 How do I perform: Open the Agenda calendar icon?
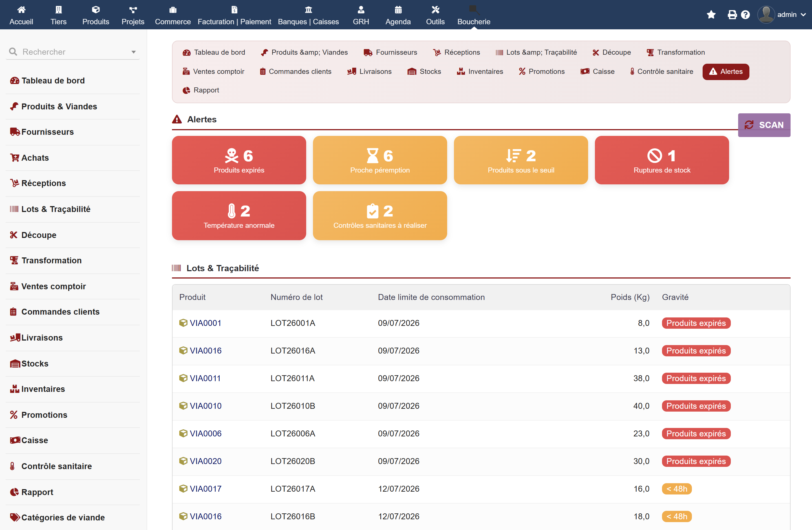click(398, 10)
